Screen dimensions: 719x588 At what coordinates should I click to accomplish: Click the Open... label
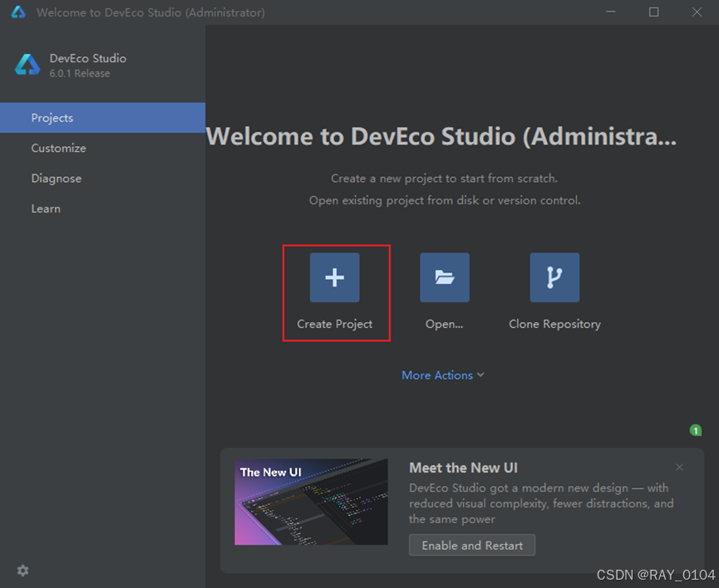(x=445, y=324)
